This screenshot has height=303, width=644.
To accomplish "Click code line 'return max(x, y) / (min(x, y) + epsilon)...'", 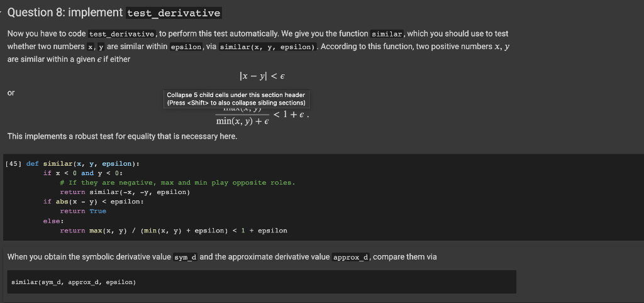I will point(174,231).
